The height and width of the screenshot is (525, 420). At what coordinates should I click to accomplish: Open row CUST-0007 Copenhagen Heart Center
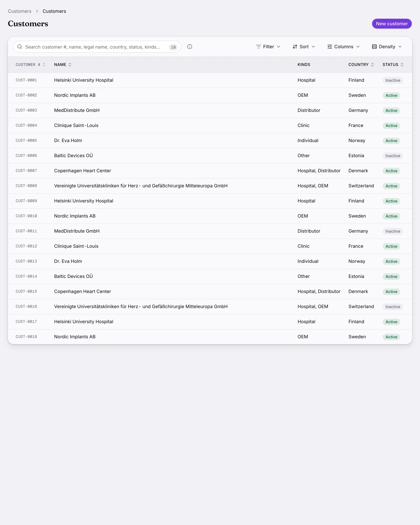click(x=210, y=171)
